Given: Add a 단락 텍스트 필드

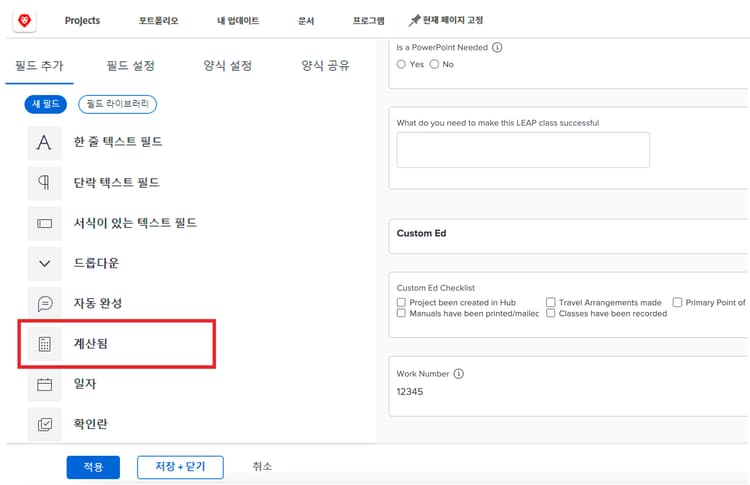Looking at the screenshot, I should click(x=116, y=183).
